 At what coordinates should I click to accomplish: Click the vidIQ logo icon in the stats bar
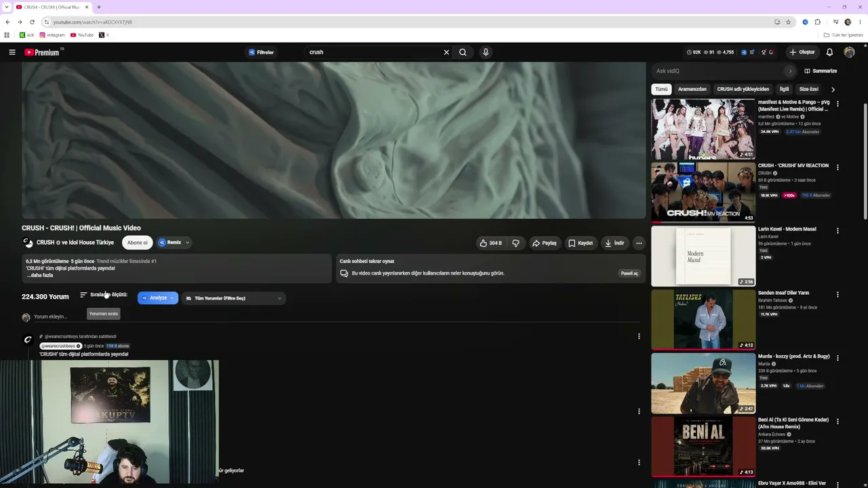744,52
